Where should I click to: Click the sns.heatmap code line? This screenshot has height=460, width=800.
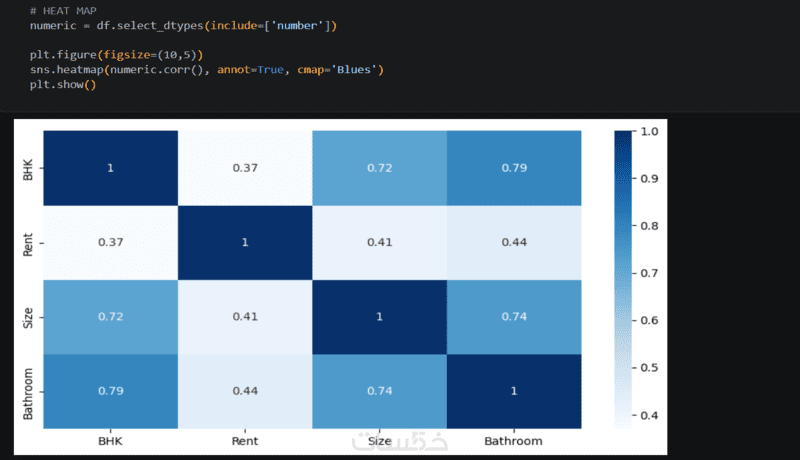click(x=207, y=70)
